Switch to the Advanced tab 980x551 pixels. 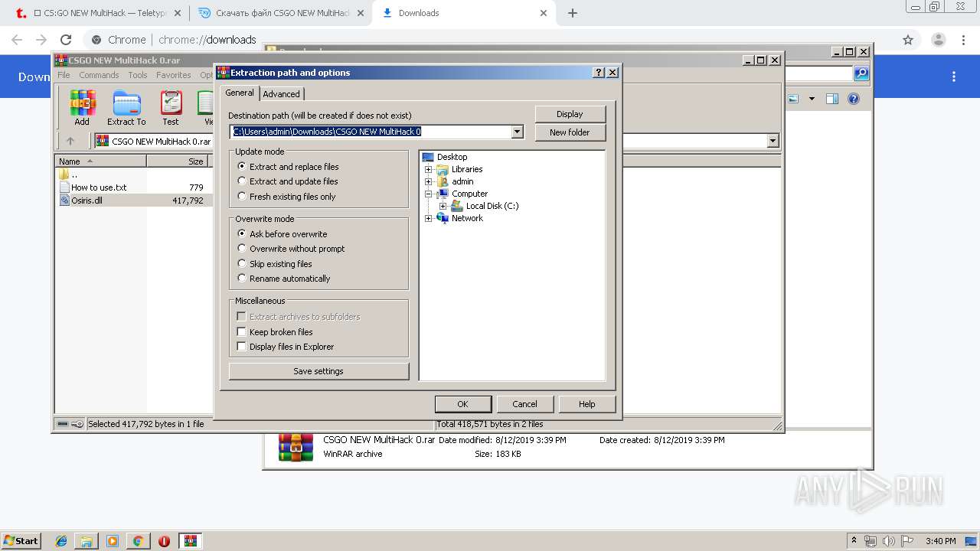tap(282, 93)
